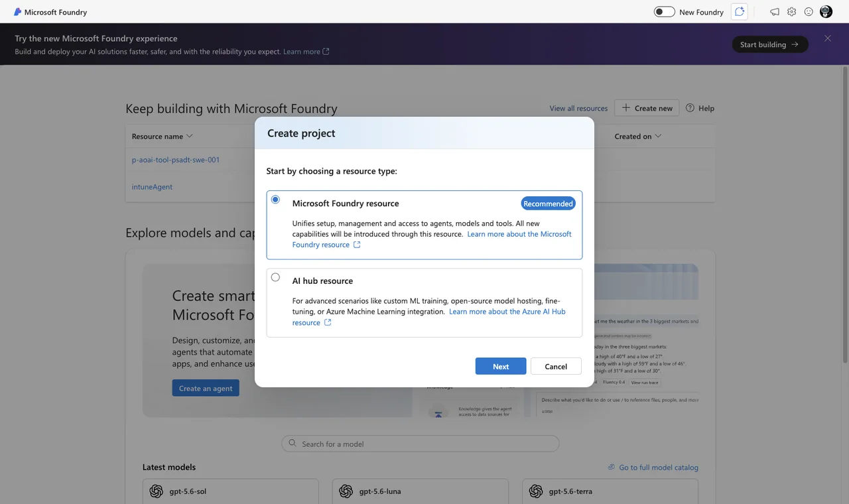Image resolution: width=849 pixels, height=504 pixels.
Task: Cancel the Create project dialog
Action: coord(556,366)
